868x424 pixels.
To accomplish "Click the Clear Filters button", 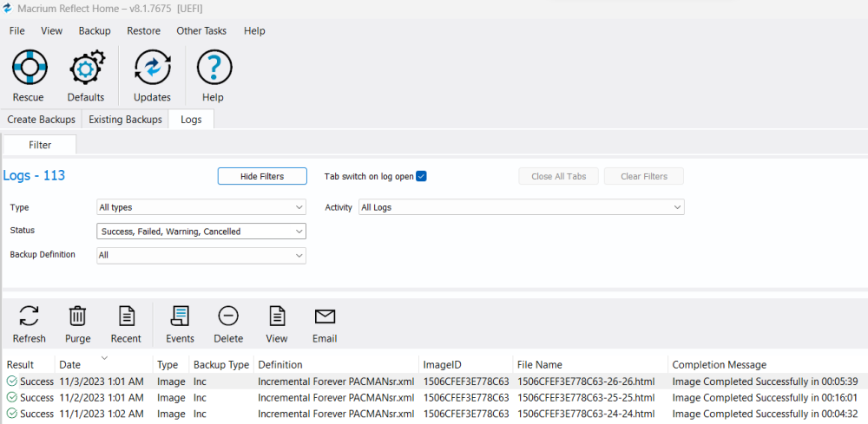I will pyautogui.click(x=644, y=176).
